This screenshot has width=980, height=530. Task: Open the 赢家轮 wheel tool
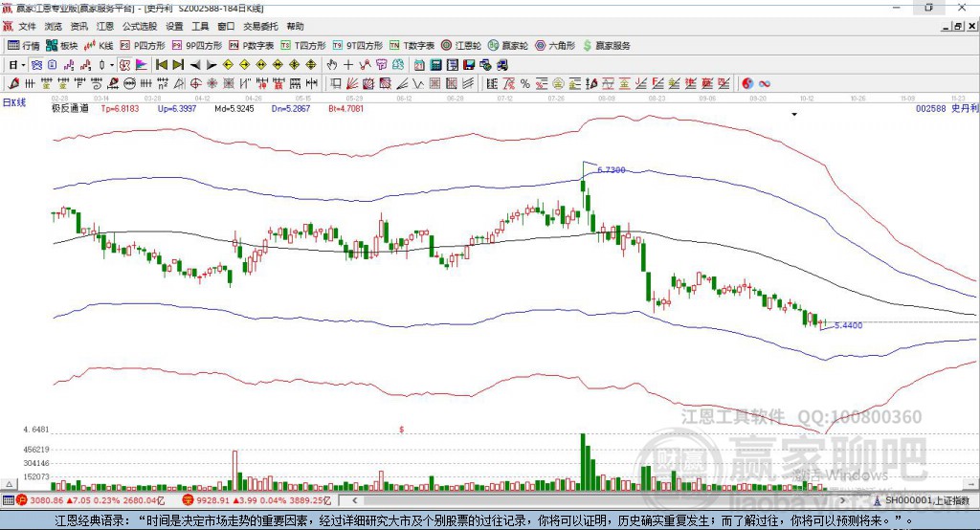tap(508, 46)
